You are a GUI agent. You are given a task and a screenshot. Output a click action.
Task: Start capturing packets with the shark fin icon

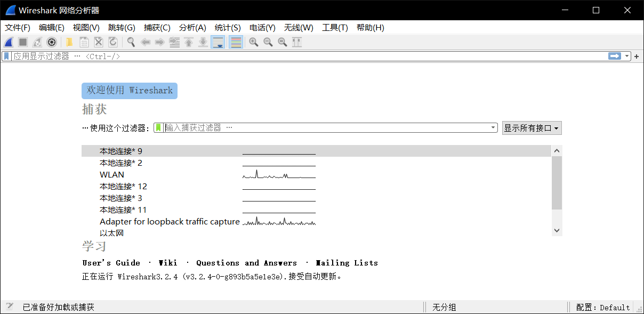tap(9, 42)
